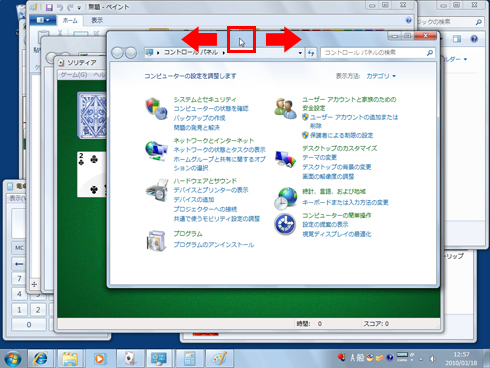Screen dimensions: 490x368
Task: Expand the address bar history dropdown arrow
Action: tap(300, 53)
